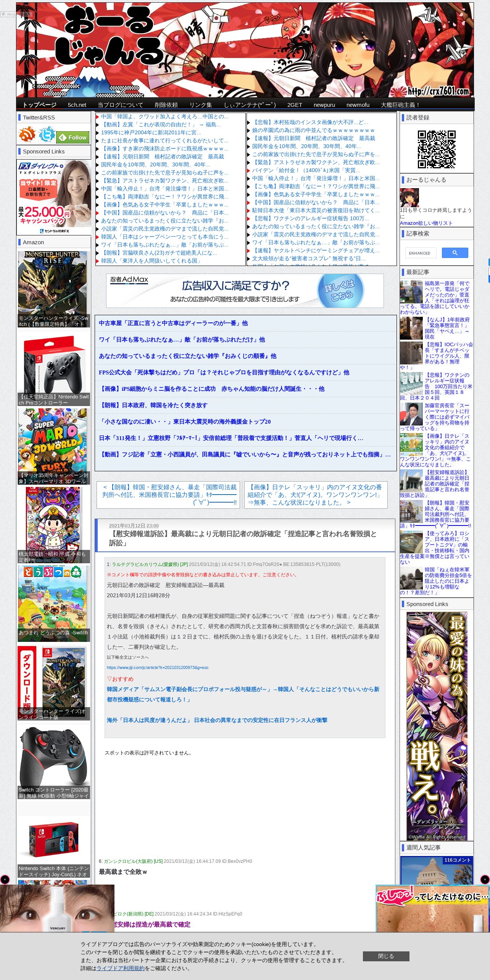This screenshot has height=980, width=490.
Task: Dismiss cookie banner with 閉じる button
Action: [x=386, y=956]
